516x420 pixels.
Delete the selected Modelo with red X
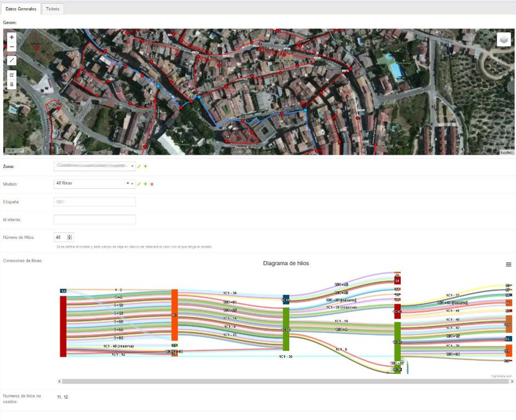(x=152, y=184)
